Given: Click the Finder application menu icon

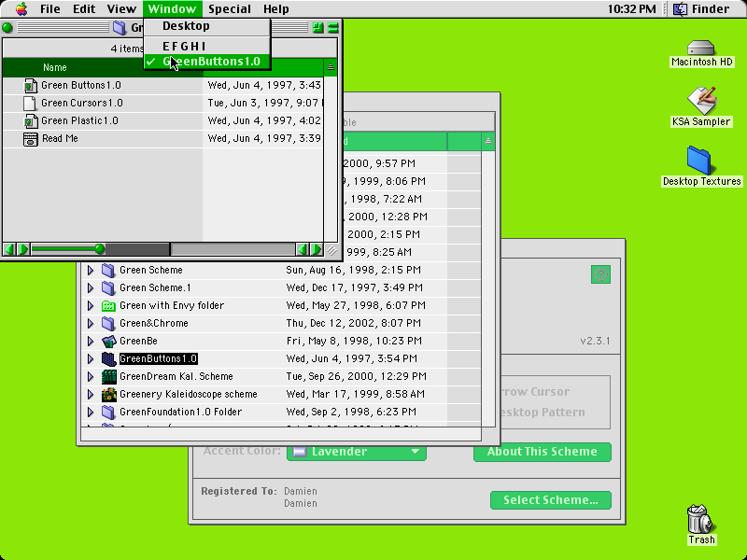Looking at the screenshot, I should (680, 8).
